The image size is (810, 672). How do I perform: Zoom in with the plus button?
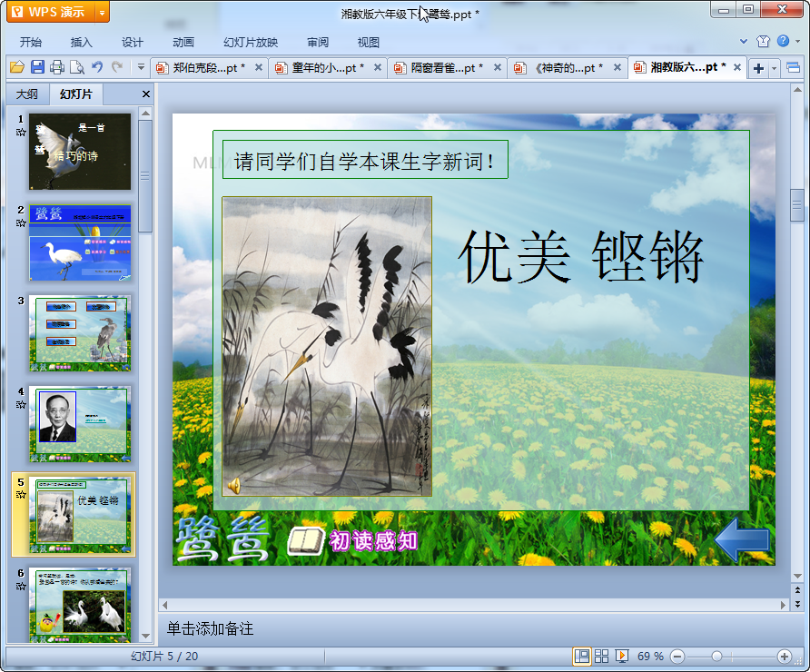[785, 657]
